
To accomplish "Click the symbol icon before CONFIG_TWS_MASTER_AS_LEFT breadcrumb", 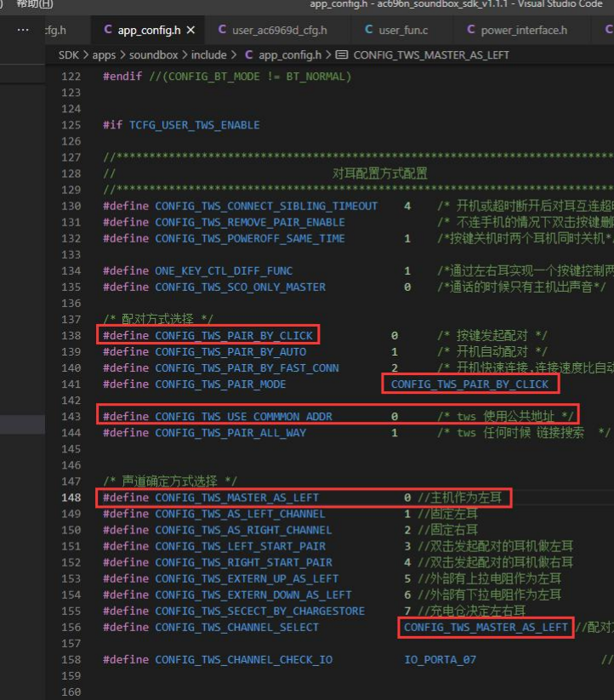I will [342, 55].
